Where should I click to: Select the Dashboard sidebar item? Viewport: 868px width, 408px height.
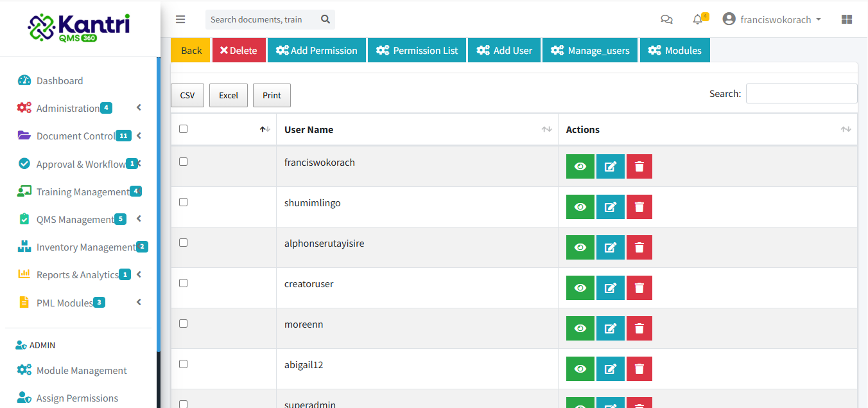(x=61, y=80)
